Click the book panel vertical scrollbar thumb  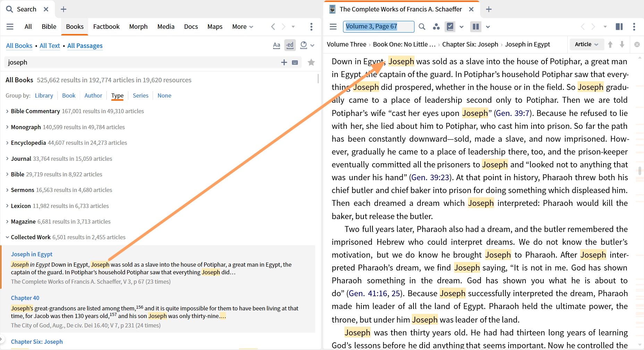point(640,171)
